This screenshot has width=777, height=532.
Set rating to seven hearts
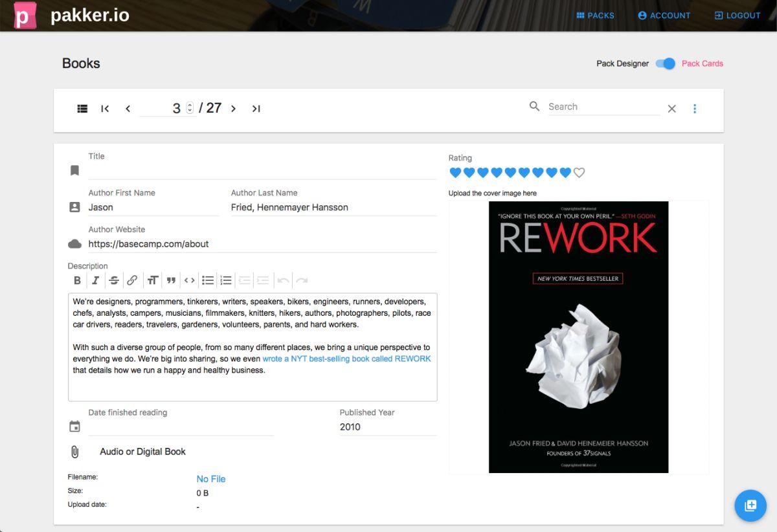coord(538,173)
